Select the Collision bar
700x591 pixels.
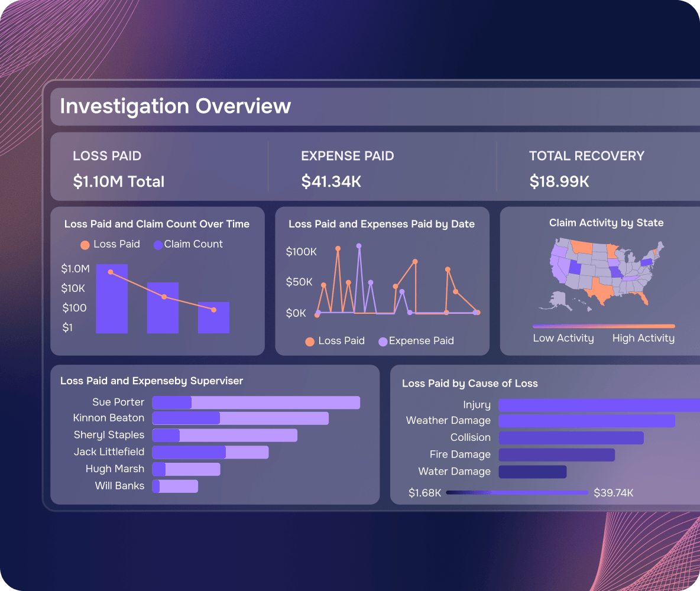[571, 437]
